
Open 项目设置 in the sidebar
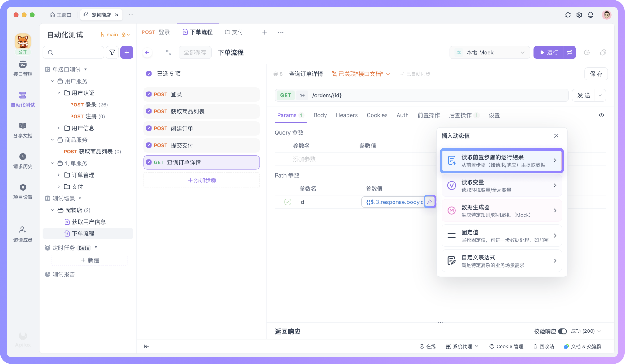click(23, 192)
